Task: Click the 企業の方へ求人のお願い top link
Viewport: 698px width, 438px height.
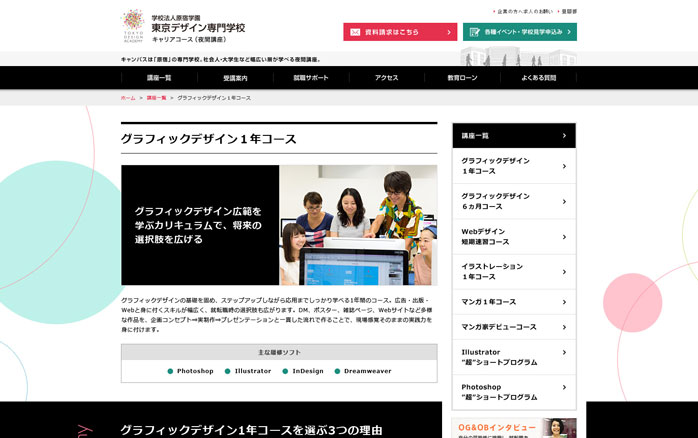Action: pyautogui.click(x=525, y=12)
